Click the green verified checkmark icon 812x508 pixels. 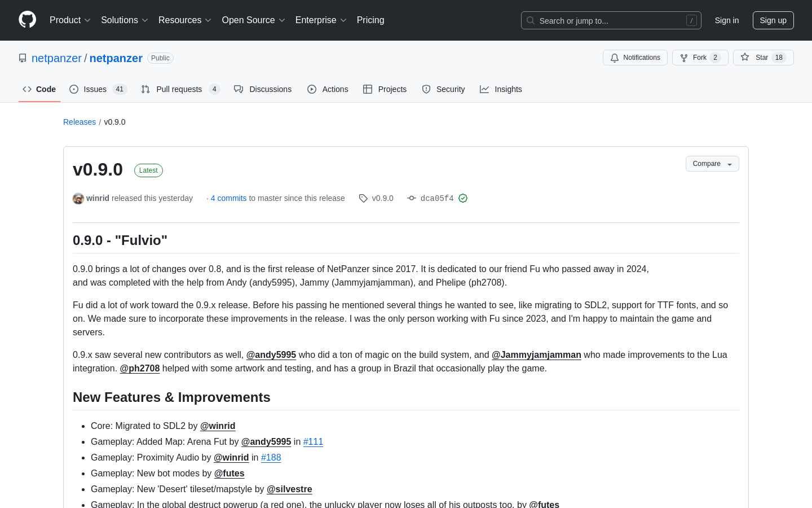(x=463, y=198)
